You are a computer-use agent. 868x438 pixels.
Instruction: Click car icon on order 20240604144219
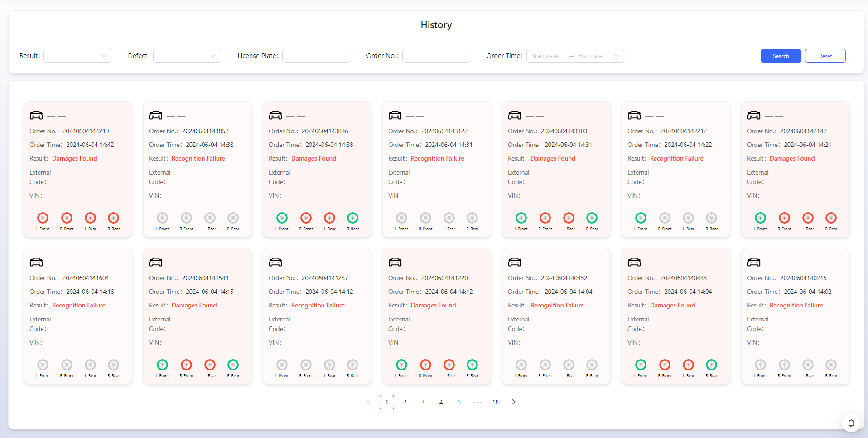click(x=36, y=115)
